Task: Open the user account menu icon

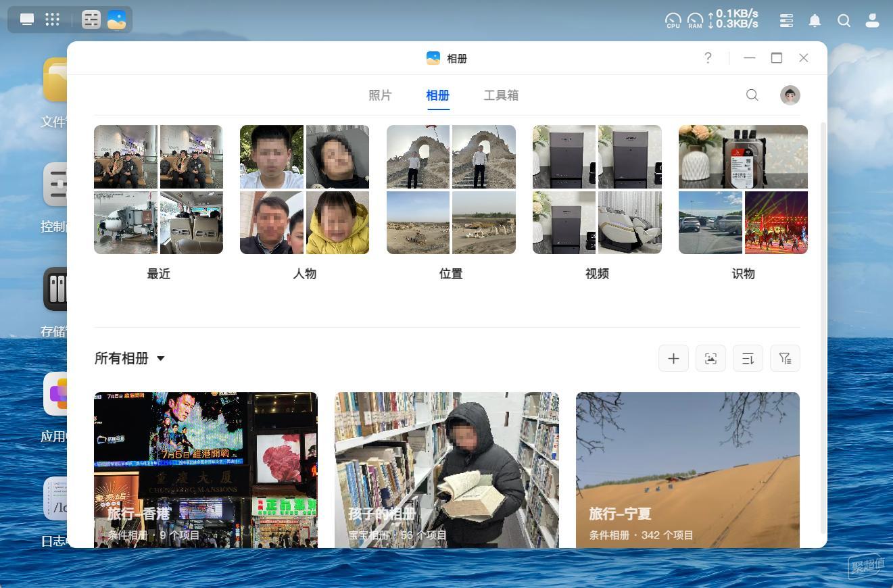Action: pos(873,21)
